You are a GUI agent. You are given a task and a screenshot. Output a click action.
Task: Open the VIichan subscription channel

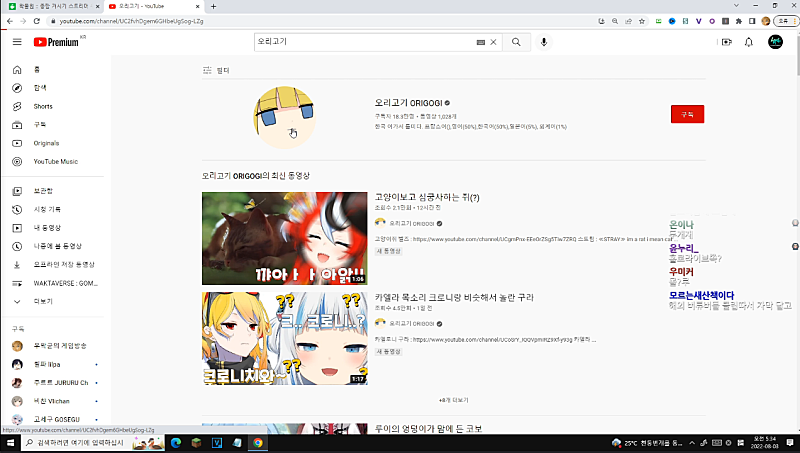coord(53,401)
